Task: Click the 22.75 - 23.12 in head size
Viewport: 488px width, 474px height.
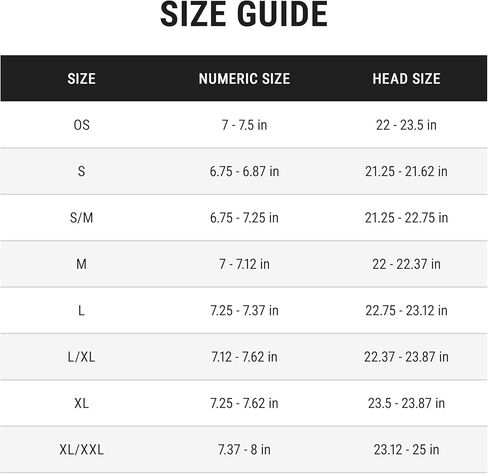Action: (406, 310)
